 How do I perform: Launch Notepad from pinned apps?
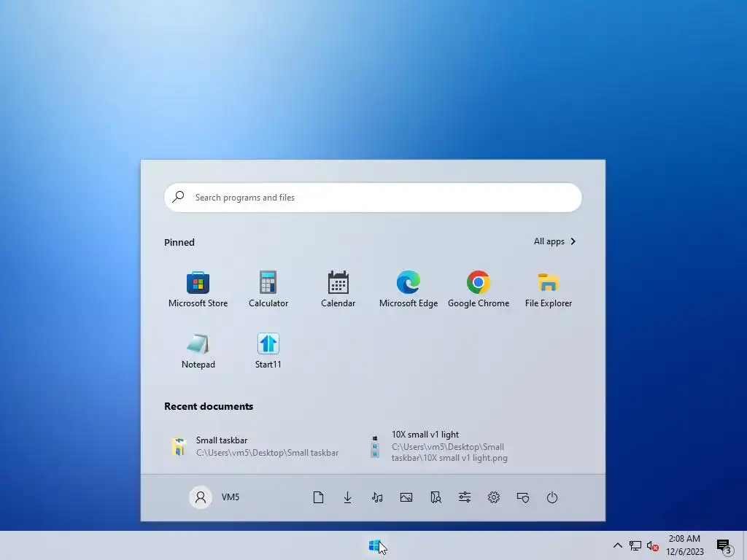coord(198,351)
